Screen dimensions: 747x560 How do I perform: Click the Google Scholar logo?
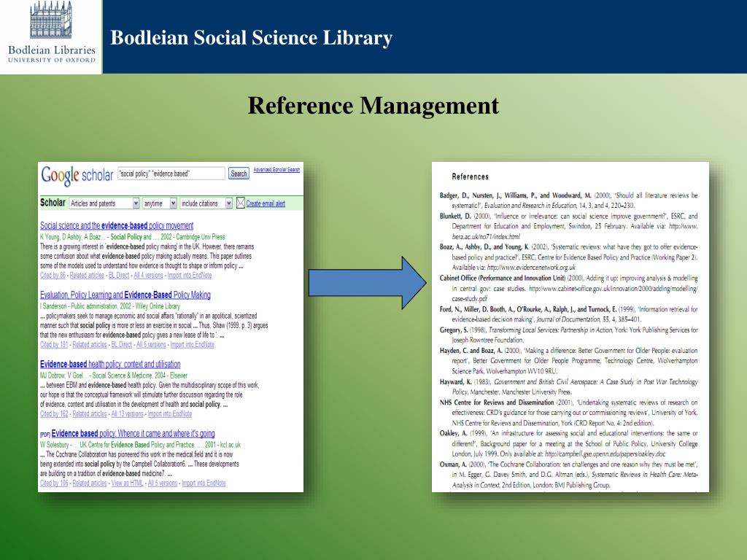77,175
